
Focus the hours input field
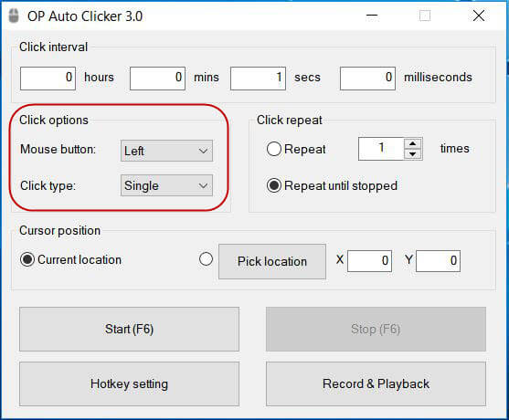(x=48, y=79)
